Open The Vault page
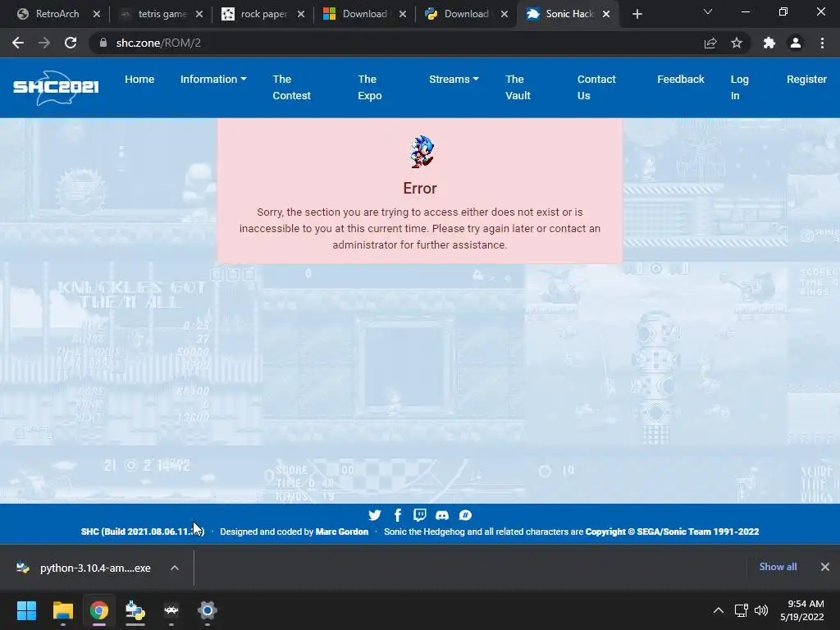Image resolution: width=840 pixels, height=630 pixels. [518, 87]
